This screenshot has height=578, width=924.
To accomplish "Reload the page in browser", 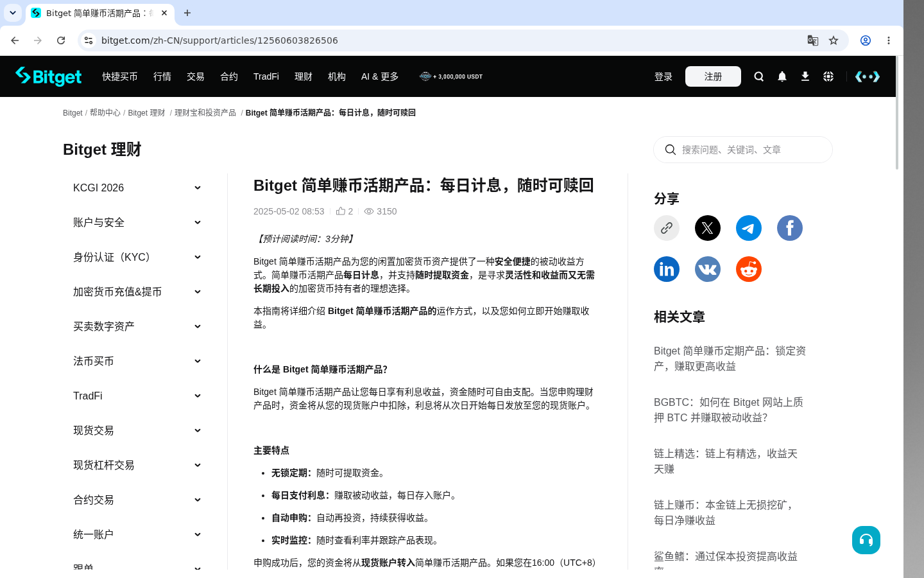I will [61, 40].
